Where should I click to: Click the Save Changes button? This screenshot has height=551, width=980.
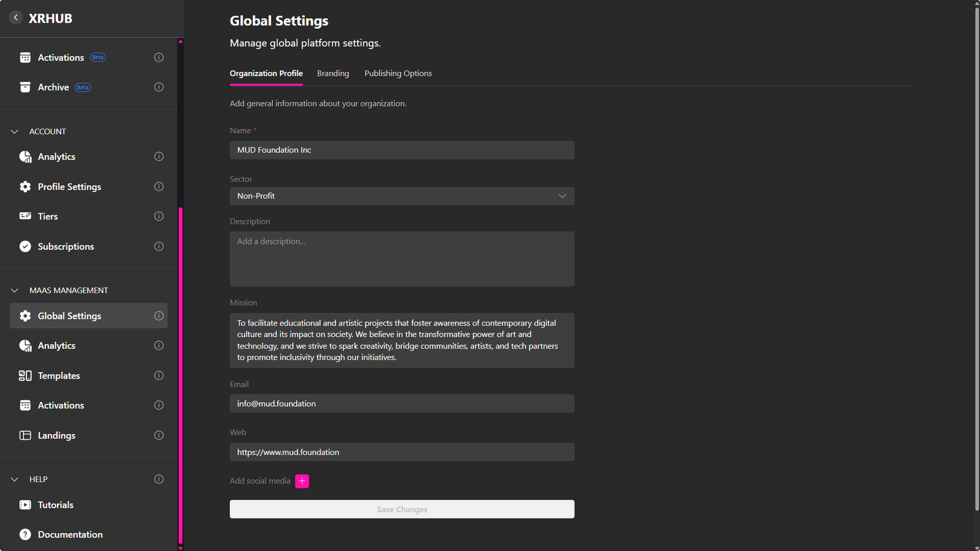click(x=401, y=509)
